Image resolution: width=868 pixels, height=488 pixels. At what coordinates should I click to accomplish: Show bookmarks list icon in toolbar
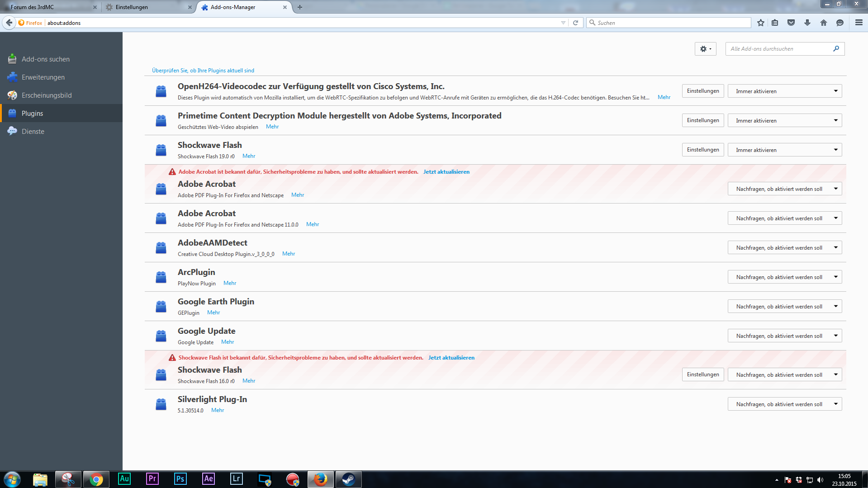click(x=775, y=23)
